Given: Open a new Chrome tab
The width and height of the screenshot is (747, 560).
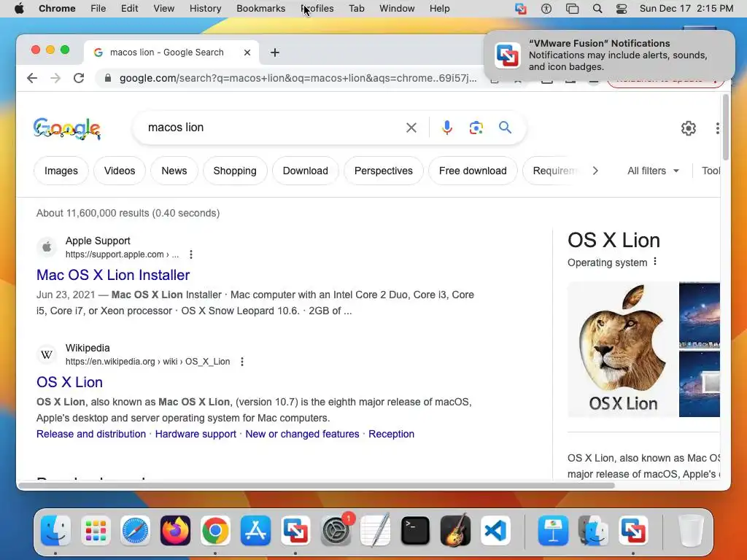Looking at the screenshot, I should (275, 52).
